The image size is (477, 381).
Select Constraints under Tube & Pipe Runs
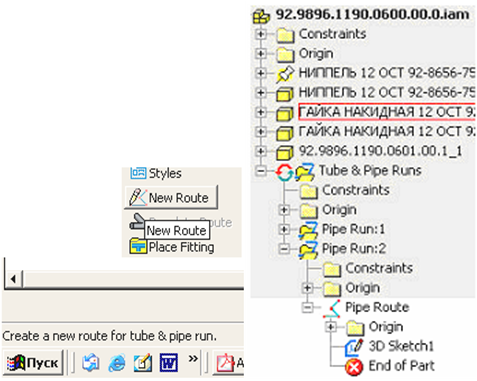356,190
